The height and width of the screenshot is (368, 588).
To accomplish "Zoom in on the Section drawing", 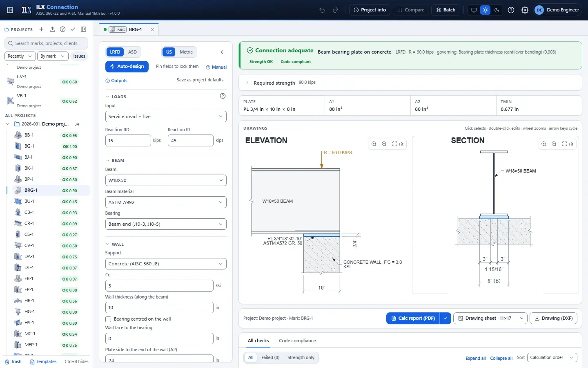I will tap(544, 144).
